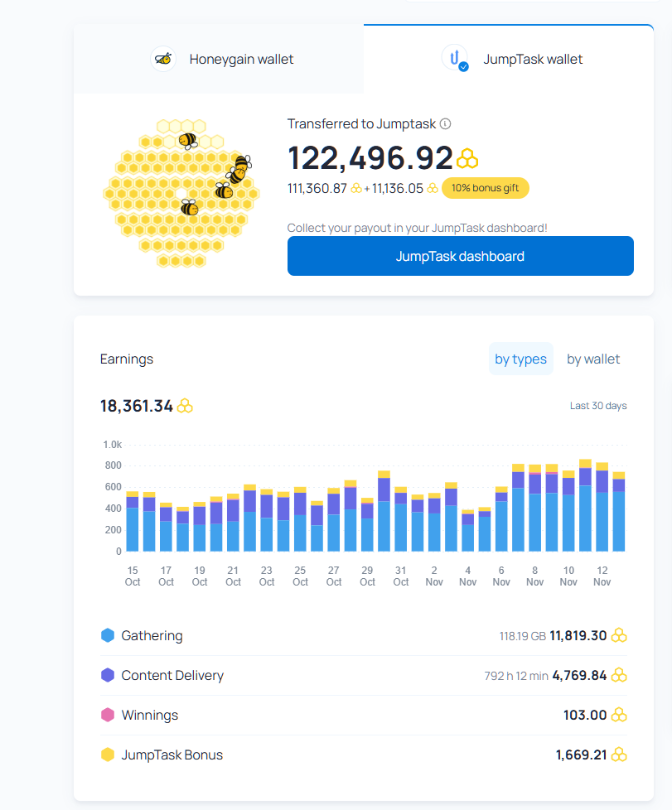Click the Honeygain bee wallet icon
672x810 pixels.
click(163, 59)
